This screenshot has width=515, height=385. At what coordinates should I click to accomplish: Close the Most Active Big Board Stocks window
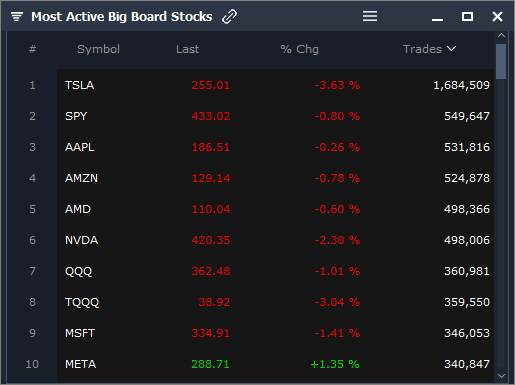[x=497, y=16]
